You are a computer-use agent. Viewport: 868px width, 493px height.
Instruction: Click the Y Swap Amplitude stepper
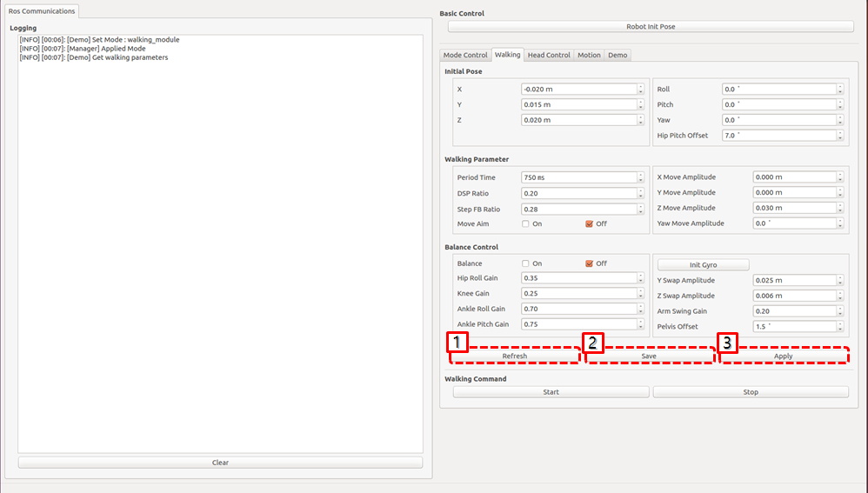point(840,281)
